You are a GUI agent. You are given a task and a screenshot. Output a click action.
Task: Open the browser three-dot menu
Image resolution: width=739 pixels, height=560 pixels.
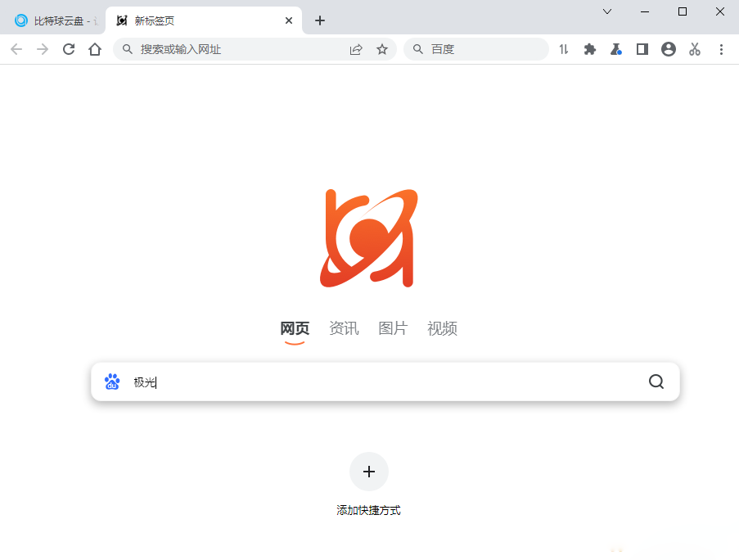pos(721,49)
